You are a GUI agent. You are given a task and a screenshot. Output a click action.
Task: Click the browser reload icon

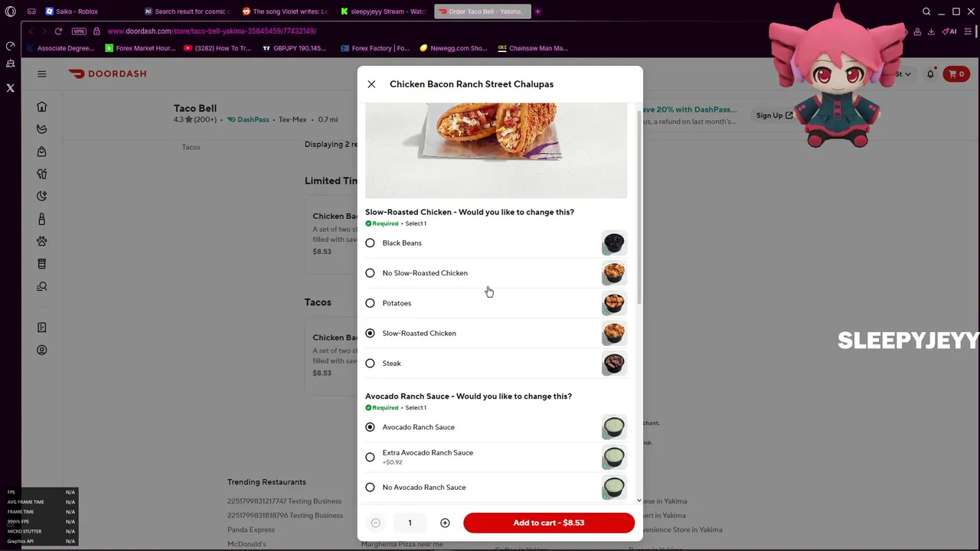click(58, 31)
